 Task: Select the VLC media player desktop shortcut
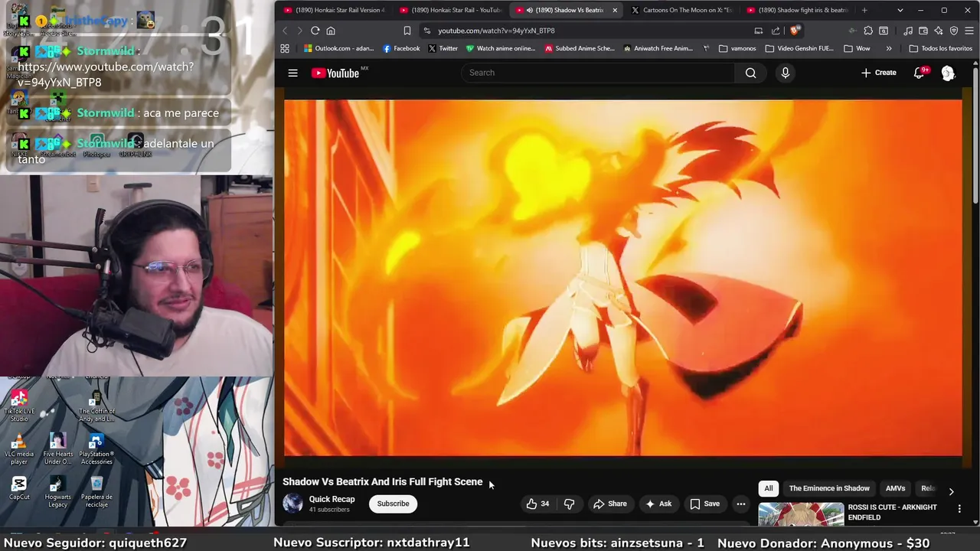click(19, 449)
